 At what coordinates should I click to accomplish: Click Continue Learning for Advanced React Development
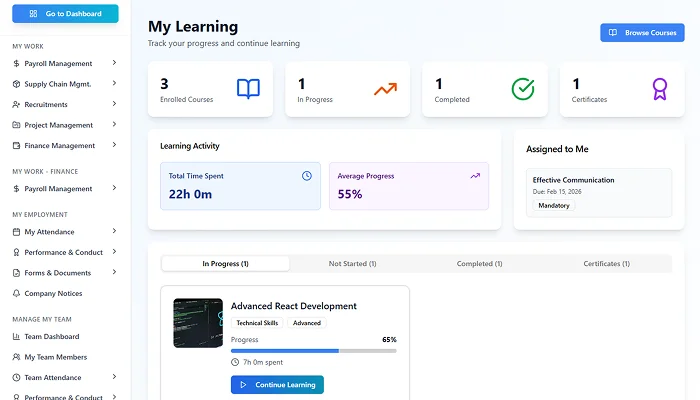pyautogui.click(x=277, y=385)
